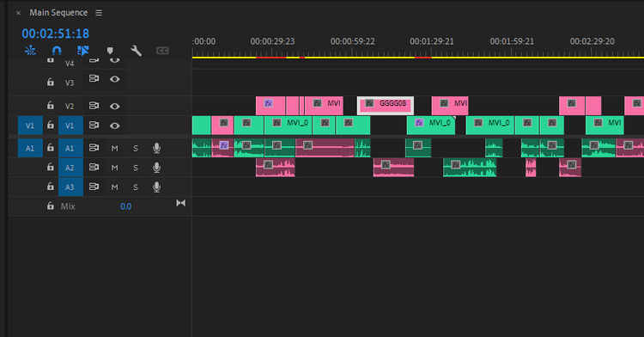Viewport: 644px width, 337px height.
Task: Click the A1 voice-over record microphone
Action: click(156, 148)
